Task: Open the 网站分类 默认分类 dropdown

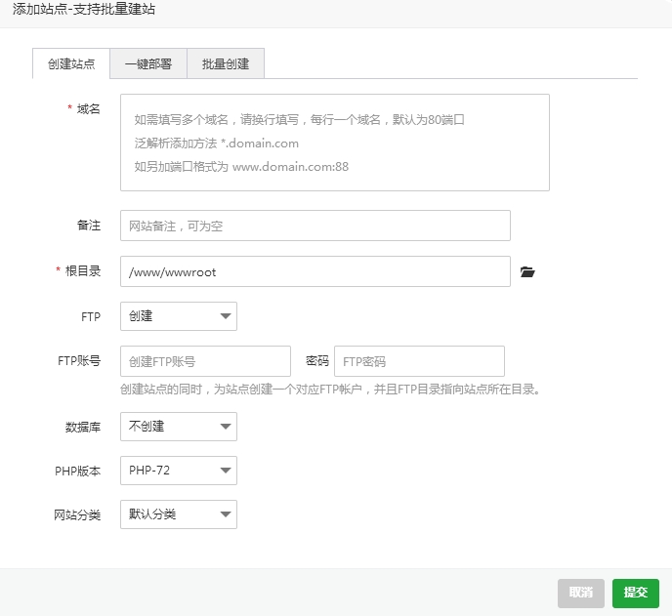Action: [x=178, y=514]
